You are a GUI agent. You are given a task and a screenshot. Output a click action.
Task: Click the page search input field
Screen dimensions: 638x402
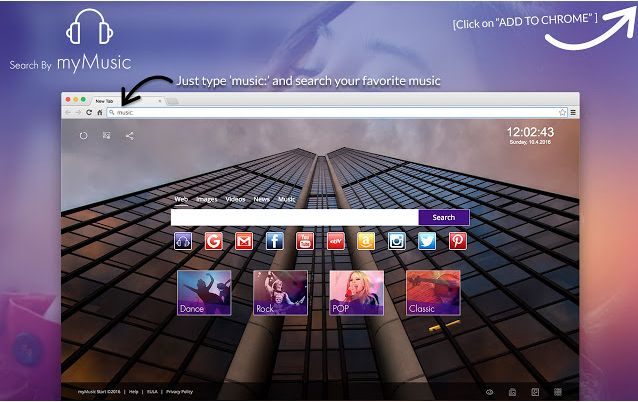295,217
